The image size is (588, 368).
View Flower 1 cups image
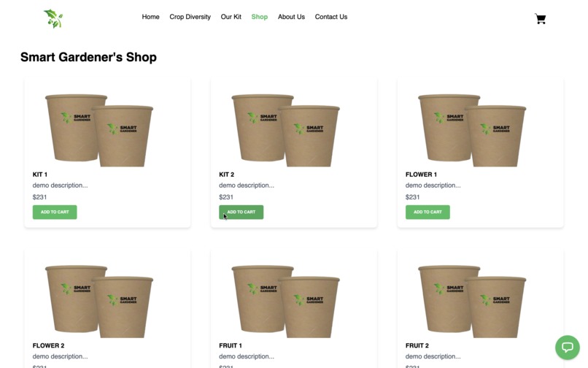click(x=472, y=130)
